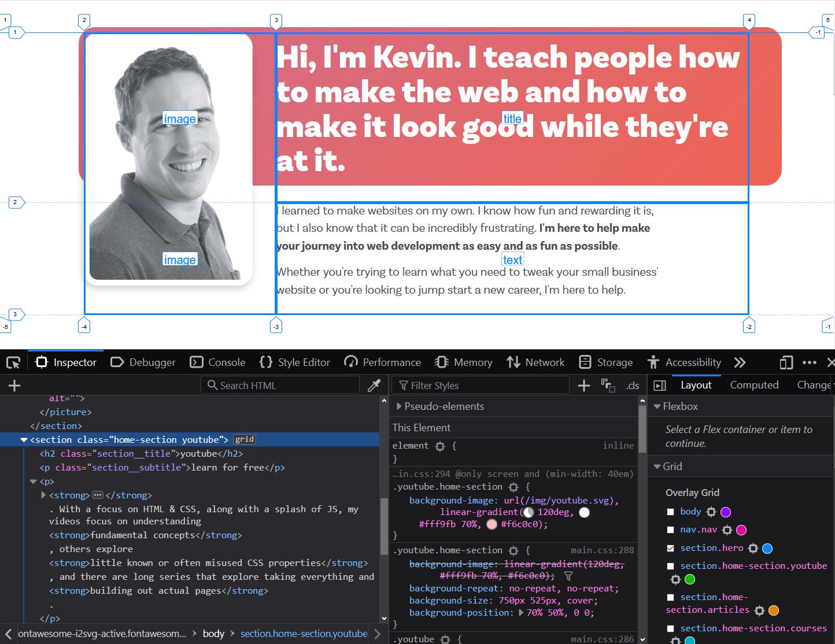Collapse the sidebar pane toggle icon

coord(660,386)
